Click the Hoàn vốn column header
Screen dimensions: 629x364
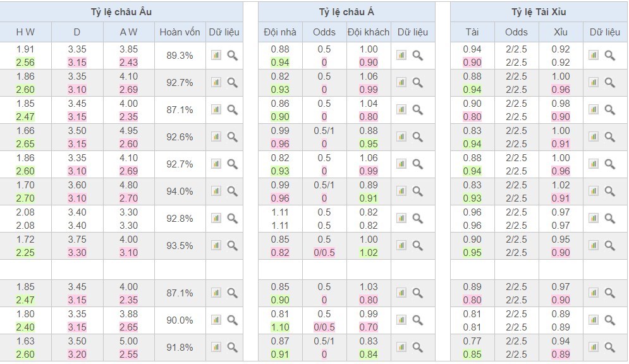pyautogui.click(x=180, y=32)
